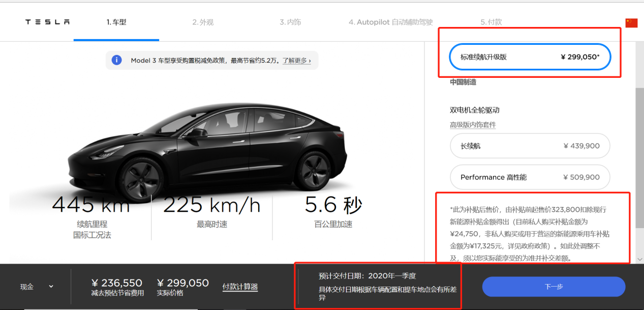
Task: Click the 下一步 button
Action: pos(554,287)
